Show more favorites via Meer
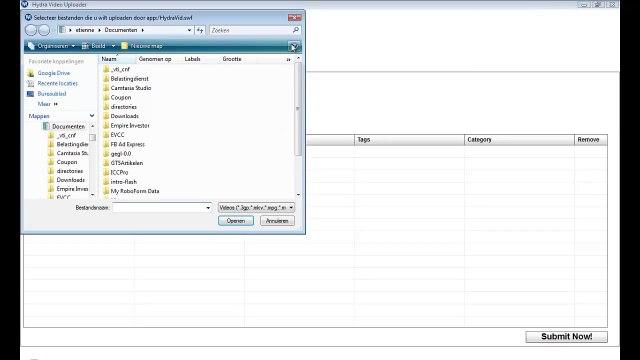Image resolution: width=640 pixels, height=360 pixels. pos(47,104)
